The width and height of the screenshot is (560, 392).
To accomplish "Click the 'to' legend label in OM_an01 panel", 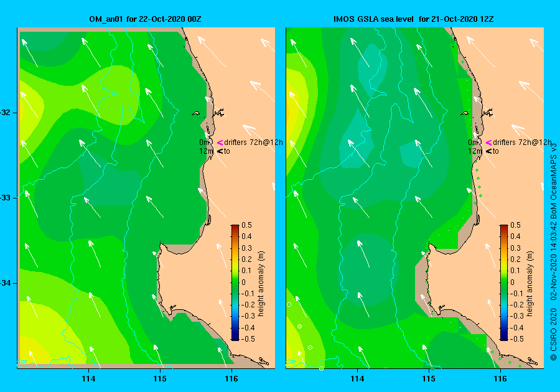I will coord(226,151).
